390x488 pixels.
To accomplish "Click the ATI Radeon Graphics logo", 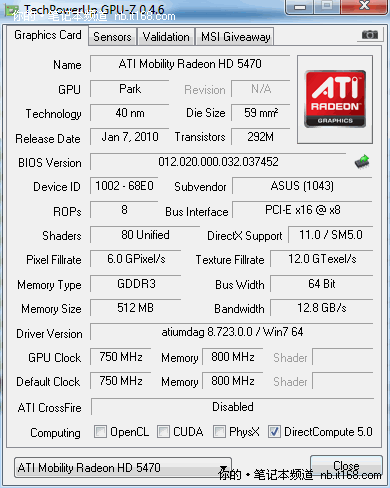I will point(335,99).
